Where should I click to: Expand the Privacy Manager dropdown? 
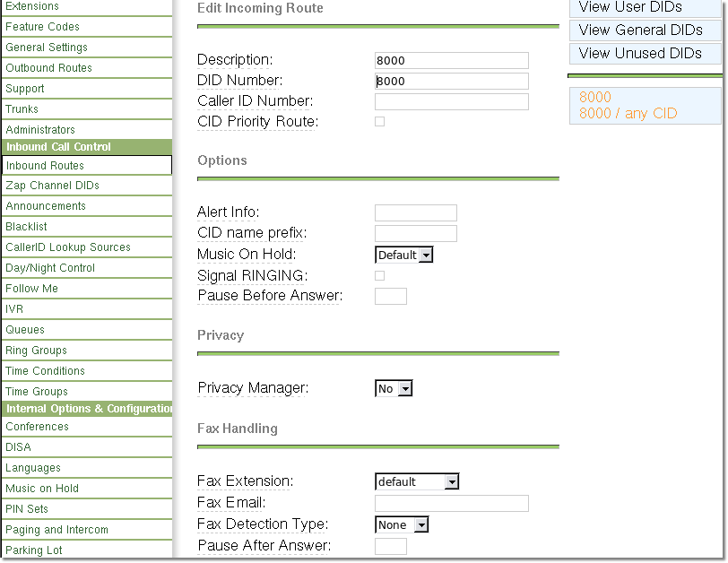[394, 388]
